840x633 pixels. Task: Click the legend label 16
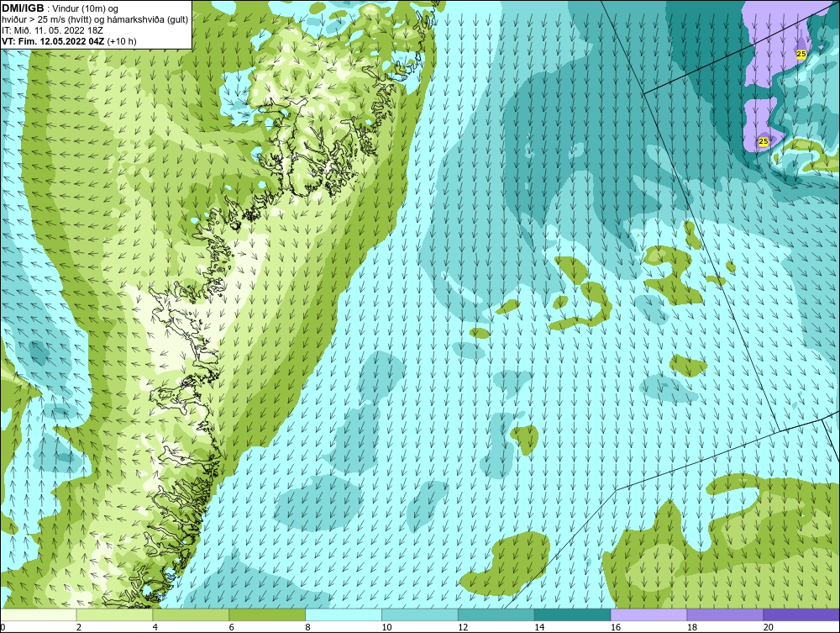click(616, 627)
